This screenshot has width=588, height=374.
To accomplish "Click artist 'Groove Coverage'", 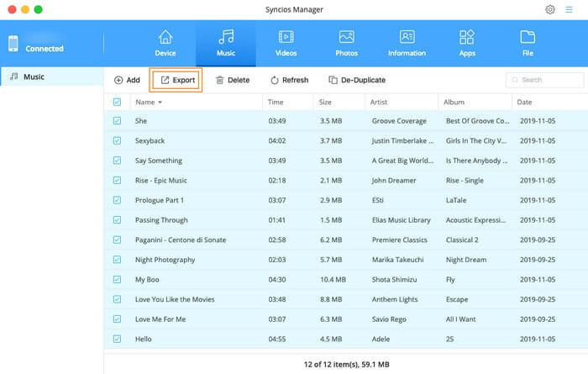I will pyautogui.click(x=399, y=121).
